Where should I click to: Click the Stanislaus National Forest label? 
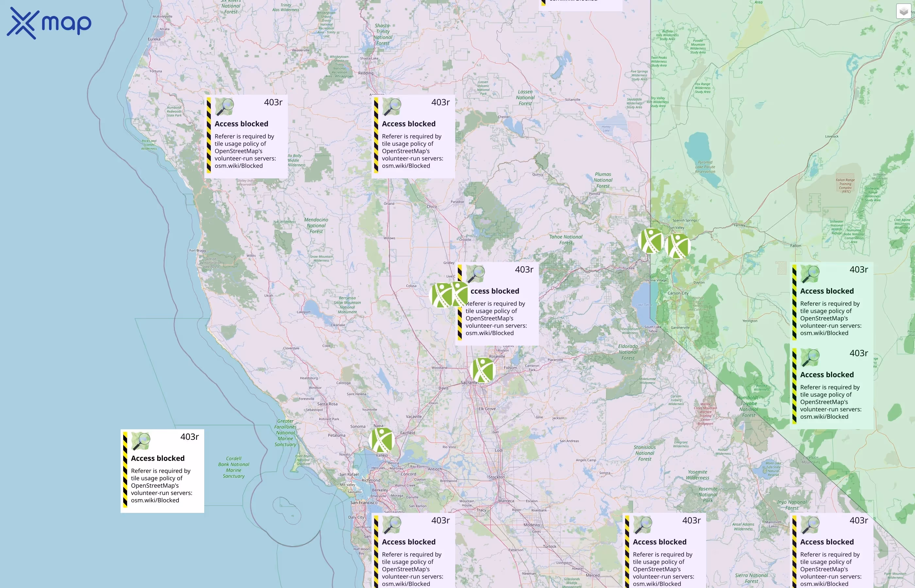pos(645,453)
